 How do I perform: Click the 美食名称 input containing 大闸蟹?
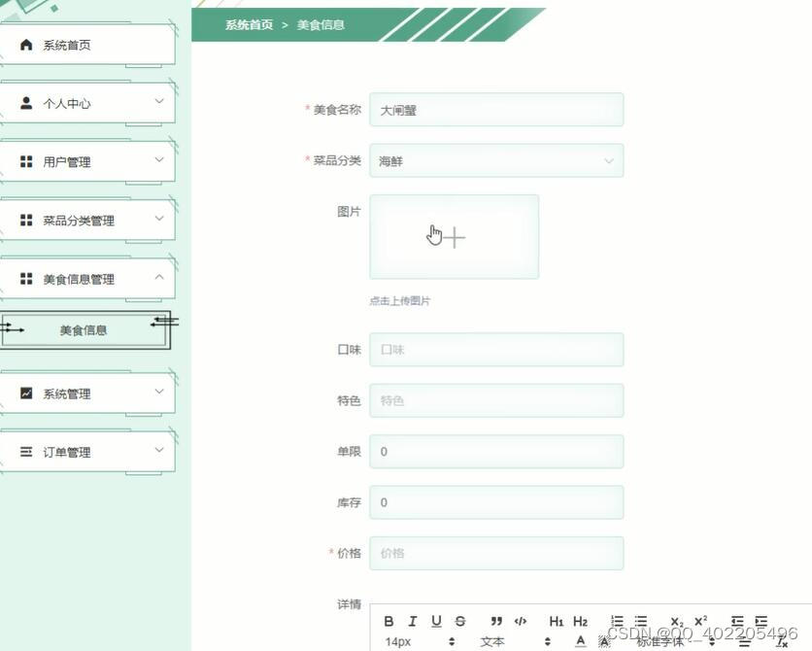point(496,109)
